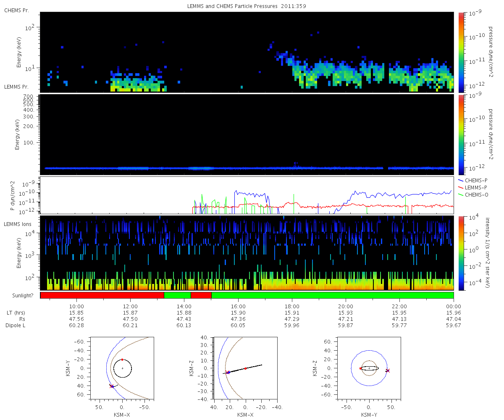504x420 pixels.
Task: Click the 'Sunlight?' label
Action: coord(13,296)
